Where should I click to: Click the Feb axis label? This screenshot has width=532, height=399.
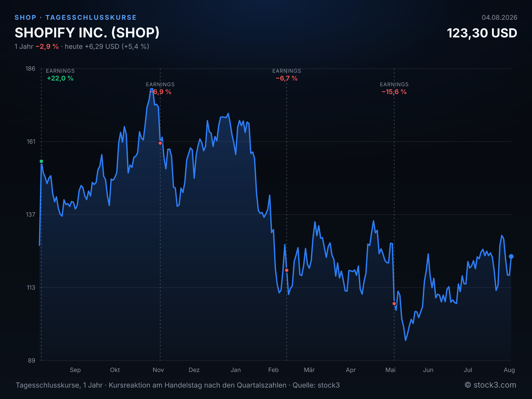(x=273, y=370)
